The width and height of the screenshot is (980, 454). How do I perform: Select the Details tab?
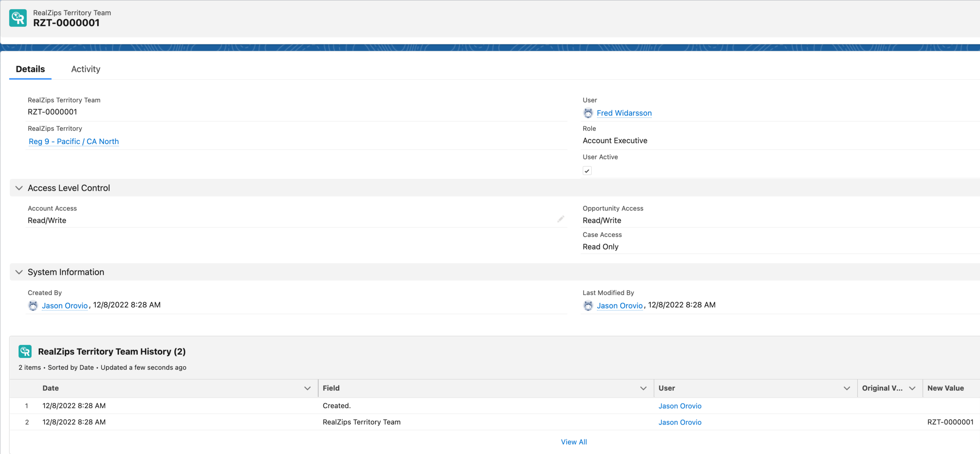tap(31, 69)
